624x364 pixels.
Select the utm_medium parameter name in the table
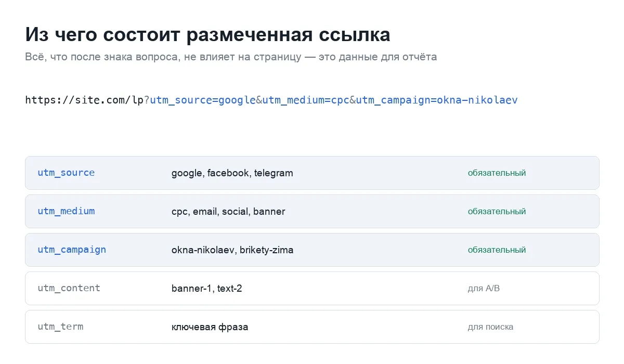(66, 211)
